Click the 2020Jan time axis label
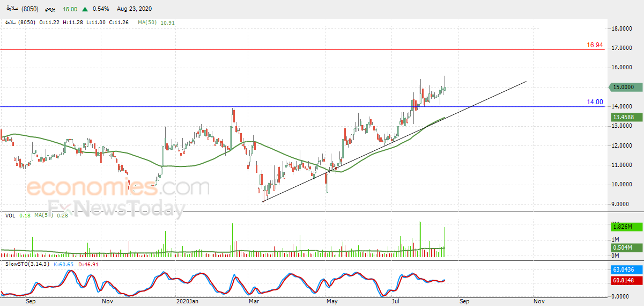This screenshot has height=306, width=644. [x=187, y=302]
